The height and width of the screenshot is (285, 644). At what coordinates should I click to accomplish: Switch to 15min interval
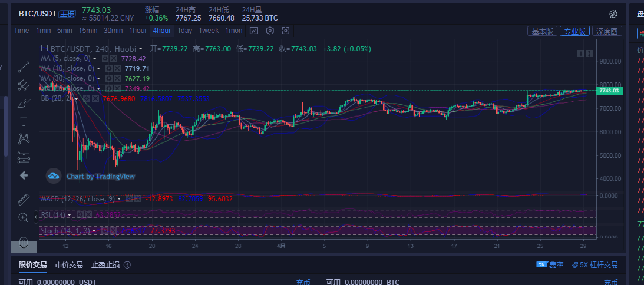tap(88, 31)
